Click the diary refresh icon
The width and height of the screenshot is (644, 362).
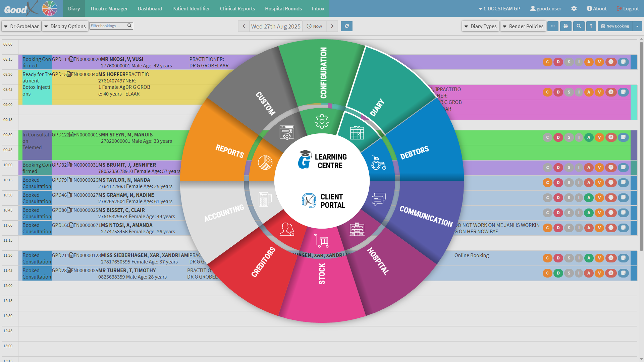pyautogui.click(x=346, y=26)
